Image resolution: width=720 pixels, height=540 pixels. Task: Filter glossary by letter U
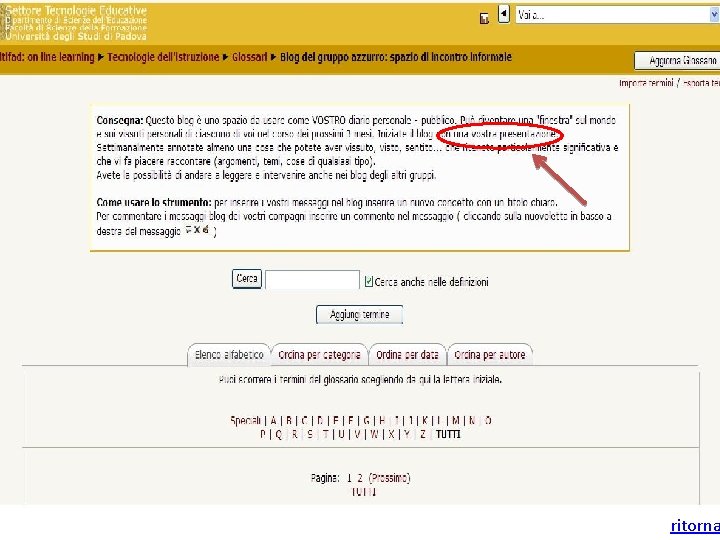[x=341, y=434]
